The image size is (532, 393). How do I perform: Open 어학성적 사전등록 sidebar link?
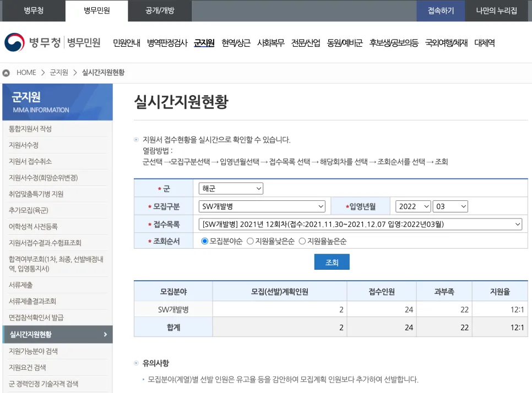33,227
